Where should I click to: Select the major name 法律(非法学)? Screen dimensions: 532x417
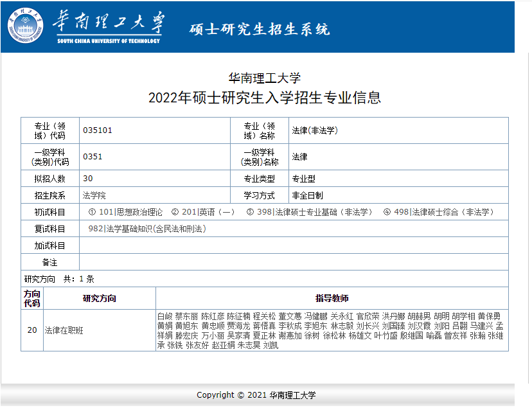pos(315,130)
